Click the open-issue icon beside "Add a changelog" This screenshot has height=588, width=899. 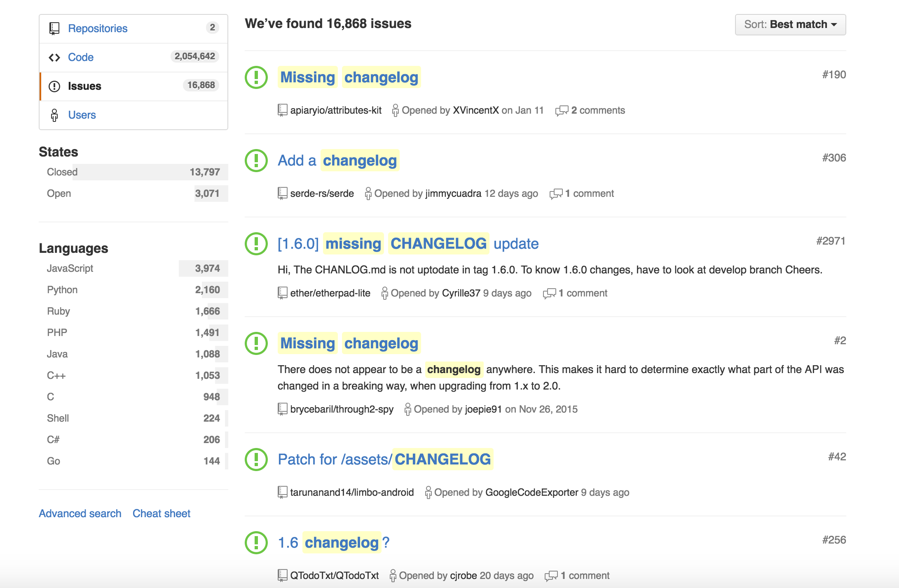(256, 160)
